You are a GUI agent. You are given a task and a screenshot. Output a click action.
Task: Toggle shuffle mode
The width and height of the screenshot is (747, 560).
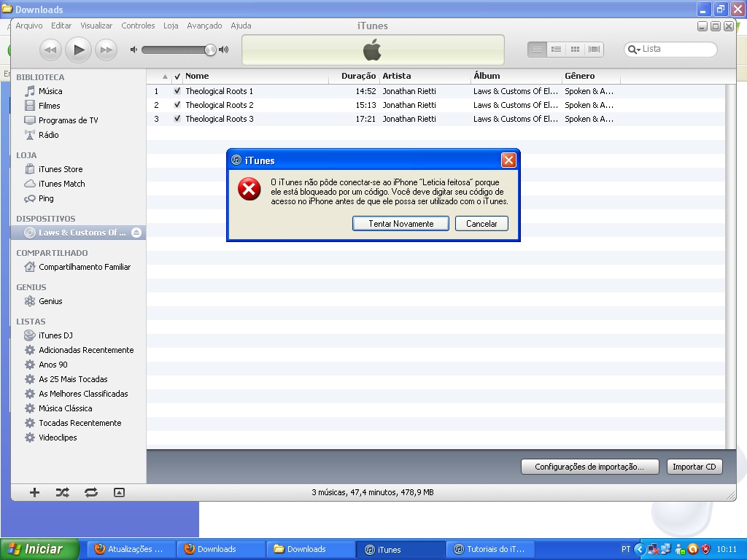[63, 492]
